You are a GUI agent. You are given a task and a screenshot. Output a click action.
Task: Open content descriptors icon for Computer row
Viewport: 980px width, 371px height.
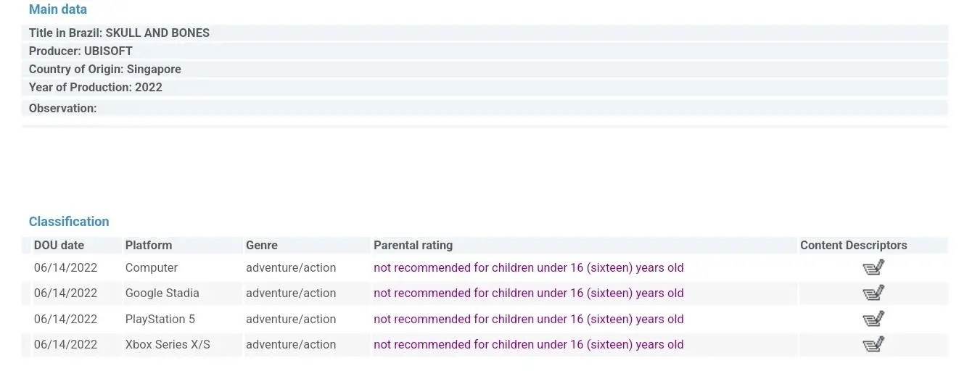pos(873,268)
